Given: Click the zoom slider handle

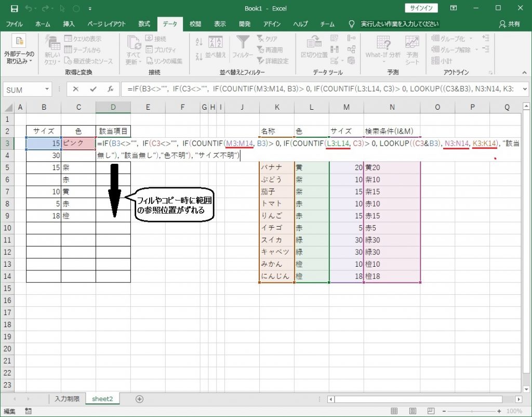Looking at the screenshot, I should [x=472, y=411].
